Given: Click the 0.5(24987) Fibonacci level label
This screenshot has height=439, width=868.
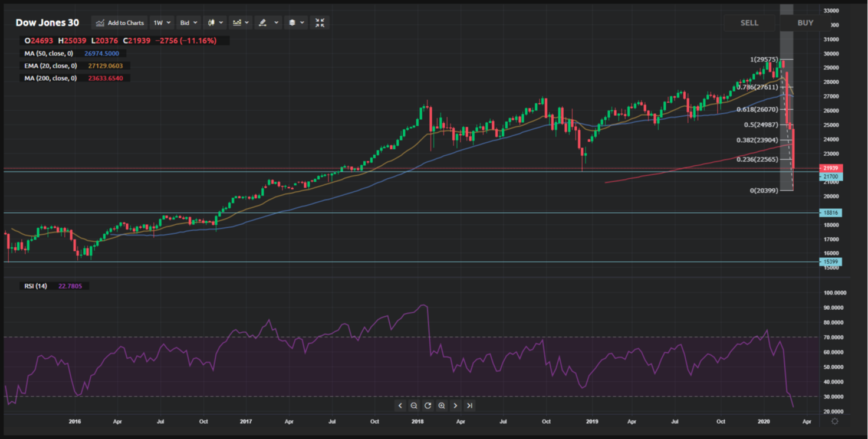Looking at the screenshot, I should coord(761,125).
